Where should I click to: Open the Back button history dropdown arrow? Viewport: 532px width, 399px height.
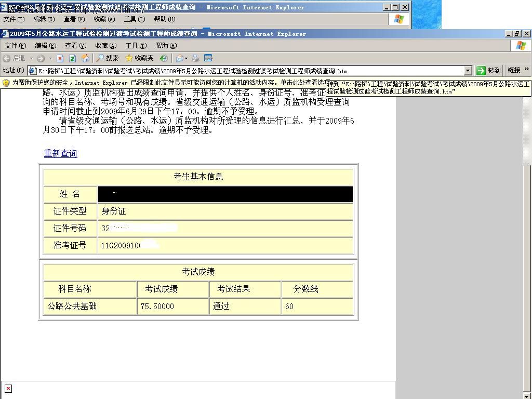(31, 58)
